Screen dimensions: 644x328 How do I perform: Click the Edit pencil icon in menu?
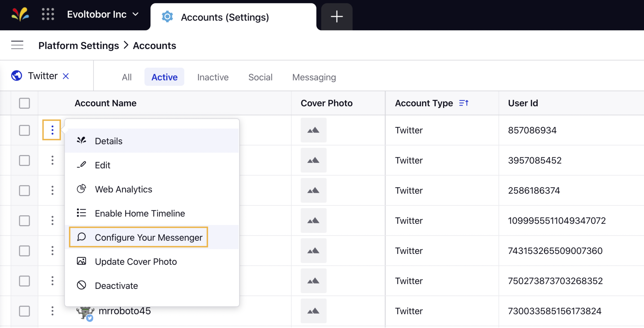82,165
